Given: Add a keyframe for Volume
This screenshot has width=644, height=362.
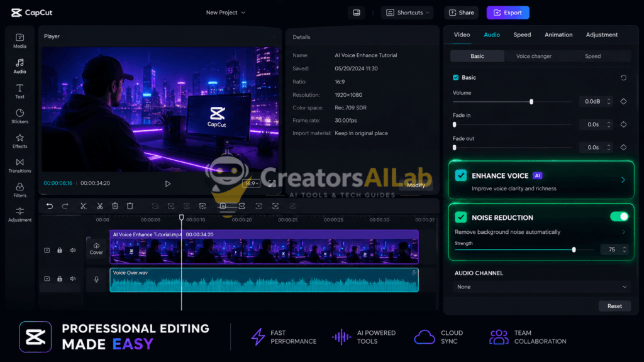Looking at the screenshot, I should tap(623, 101).
